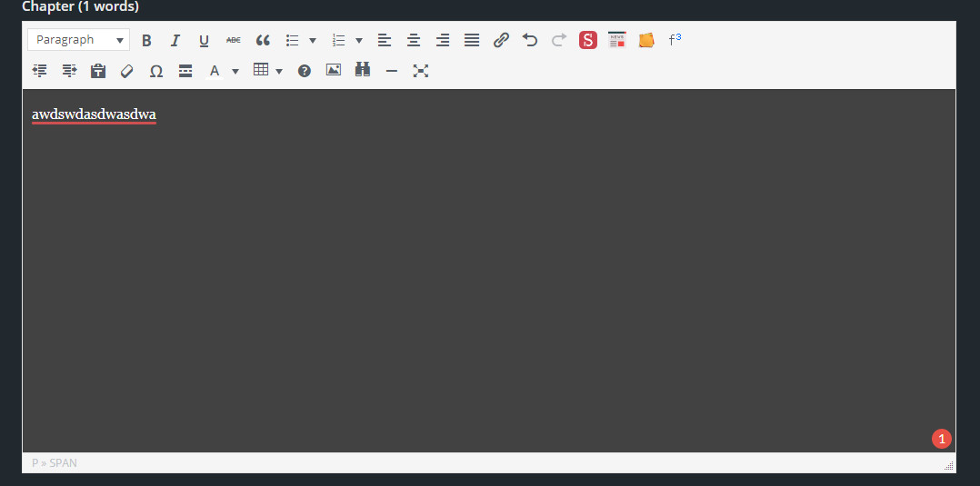Apply strikethrough to text
This screenshot has width=980, height=486.
click(234, 40)
